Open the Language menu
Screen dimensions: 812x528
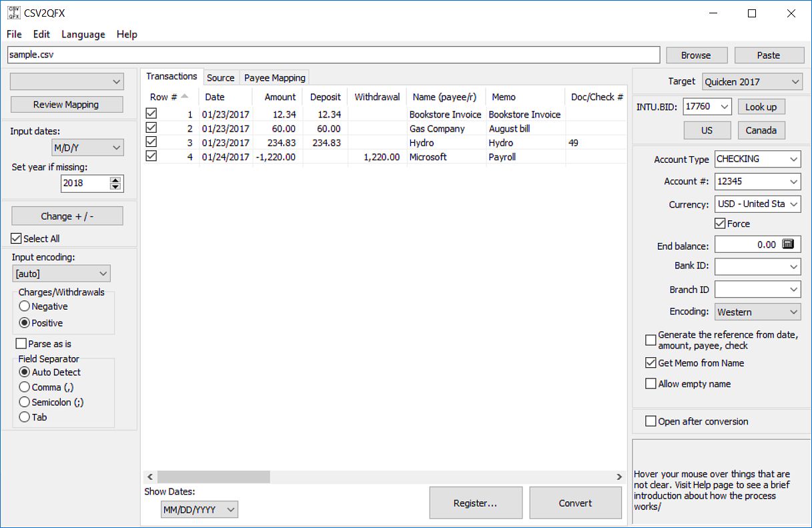83,34
